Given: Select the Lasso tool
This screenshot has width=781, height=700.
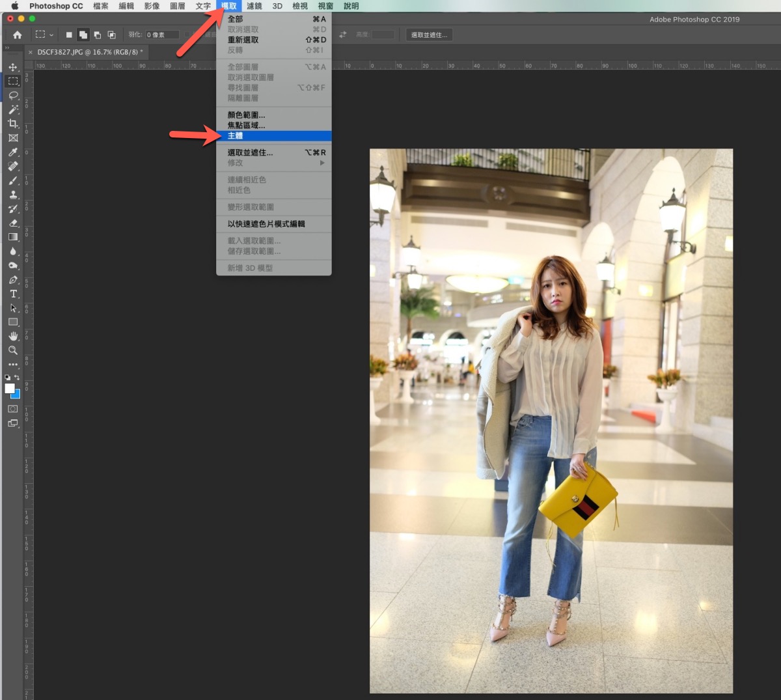Looking at the screenshot, I should 13,95.
